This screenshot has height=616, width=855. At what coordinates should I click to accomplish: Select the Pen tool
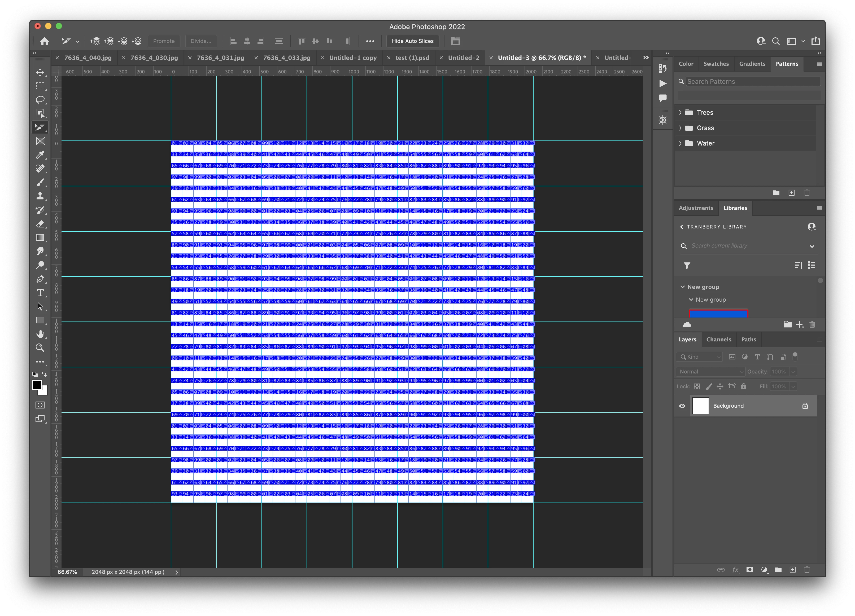click(x=40, y=279)
